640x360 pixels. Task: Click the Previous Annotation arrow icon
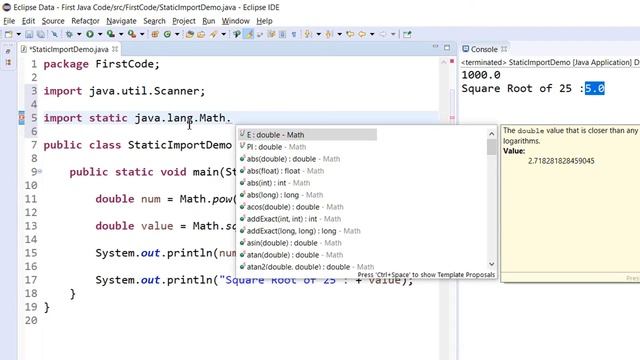[x=329, y=34]
